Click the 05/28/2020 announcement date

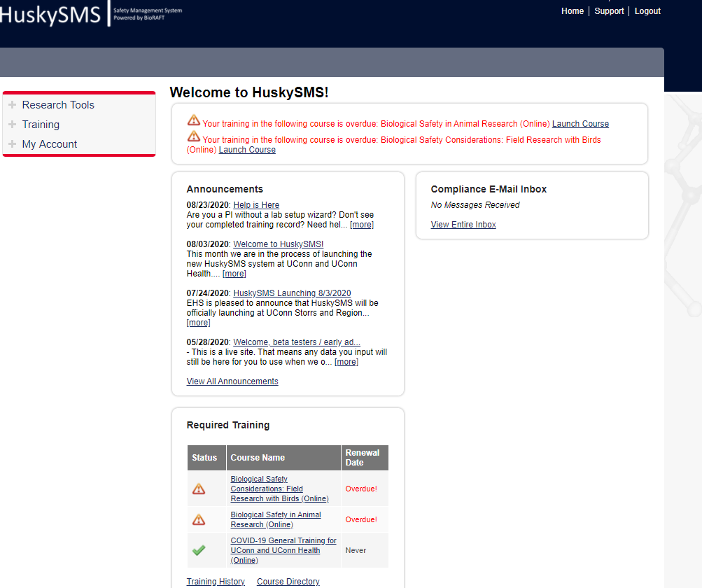208,342
